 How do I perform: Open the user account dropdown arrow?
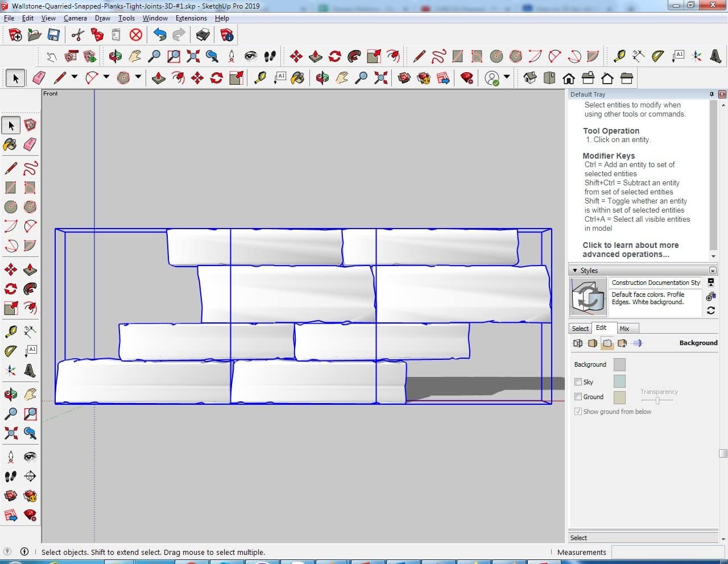point(506,77)
